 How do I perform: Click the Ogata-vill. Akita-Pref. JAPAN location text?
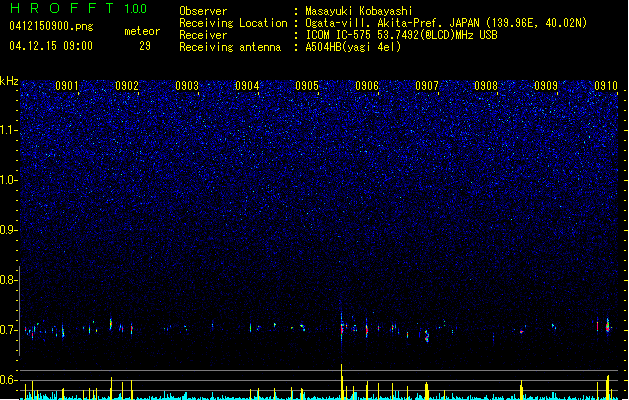pyautogui.click(x=446, y=23)
